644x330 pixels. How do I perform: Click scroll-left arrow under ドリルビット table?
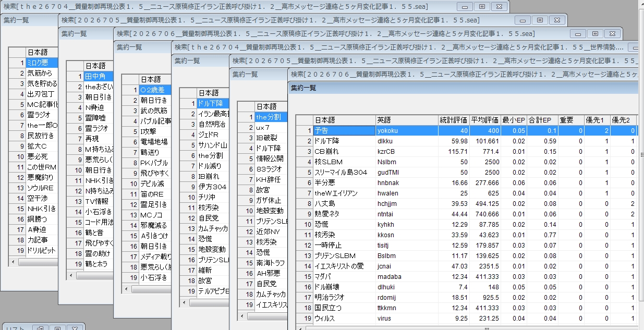coord(13,262)
